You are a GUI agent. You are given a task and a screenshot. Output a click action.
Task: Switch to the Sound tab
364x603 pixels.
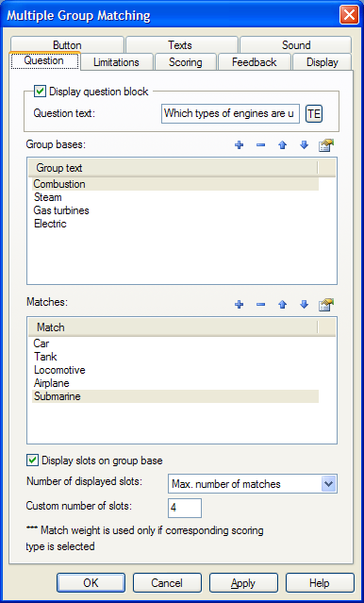pyautogui.click(x=296, y=45)
